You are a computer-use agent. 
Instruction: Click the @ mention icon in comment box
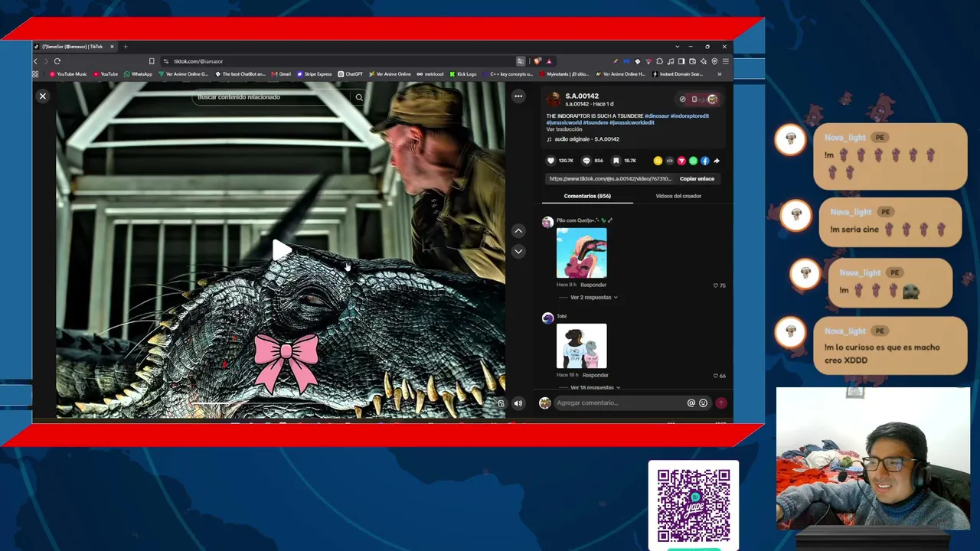pos(691,403)
